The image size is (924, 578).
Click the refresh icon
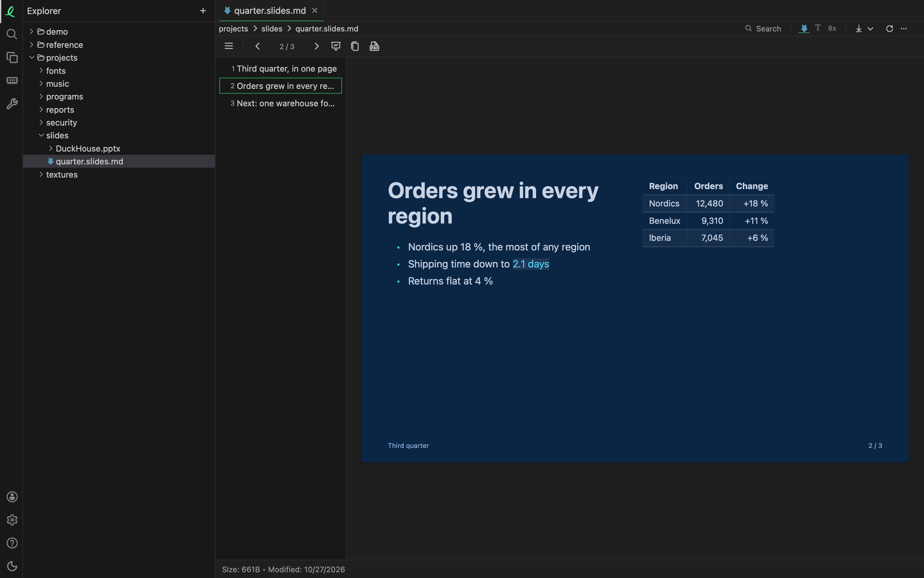(x=890, y=29)
